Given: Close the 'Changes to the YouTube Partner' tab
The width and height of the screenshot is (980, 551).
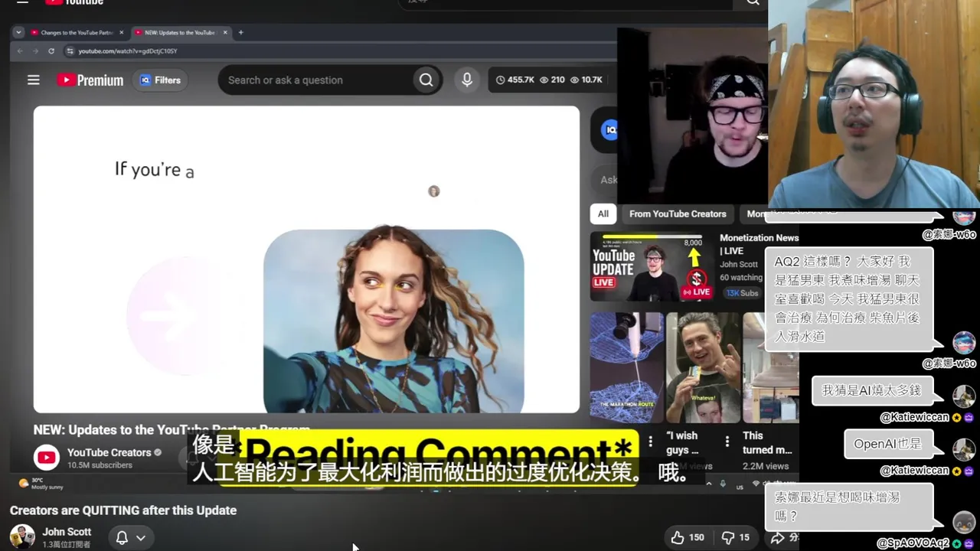Looking at the screenshot, I should pos(121,33).
